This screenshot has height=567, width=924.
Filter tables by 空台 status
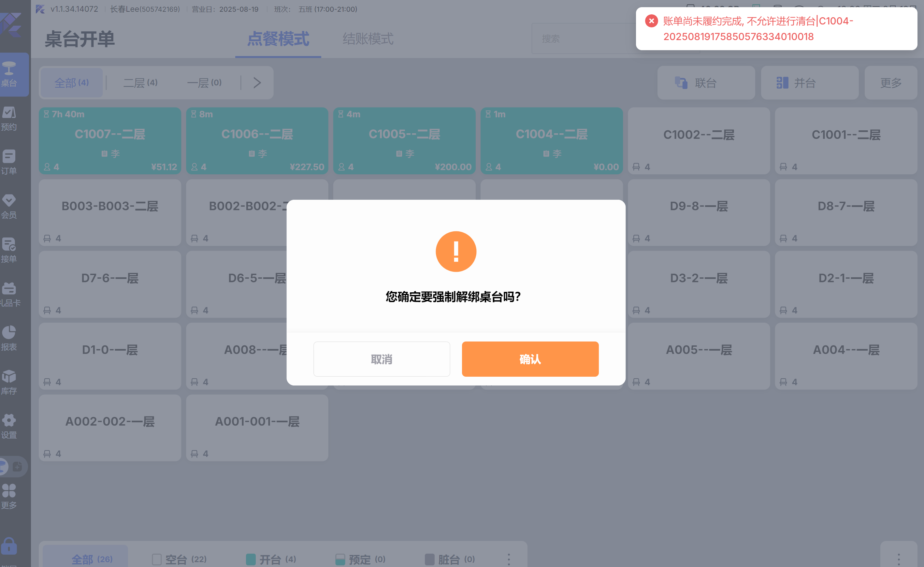[179, 559]
